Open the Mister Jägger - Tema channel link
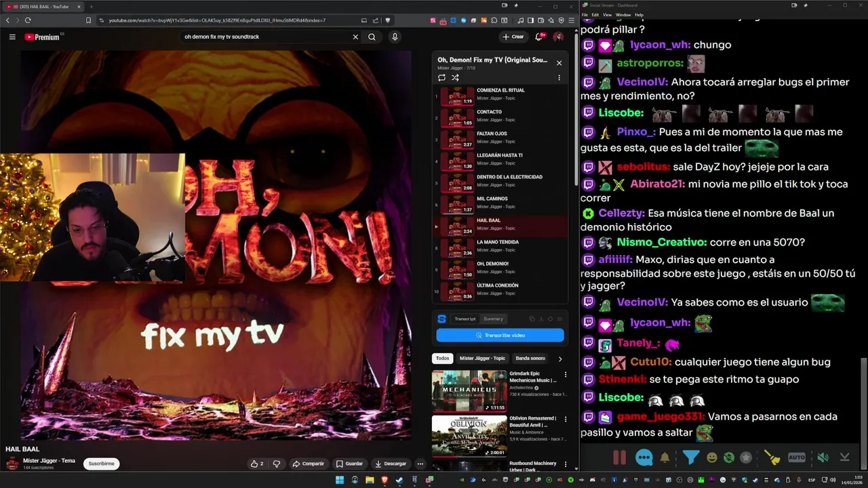868x488 pixels. (49, 461)
